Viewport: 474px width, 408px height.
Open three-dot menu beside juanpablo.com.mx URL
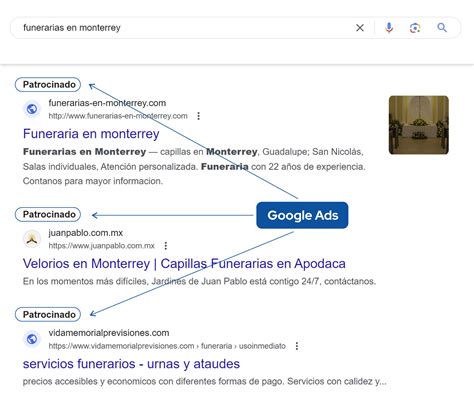pos(166,246)
